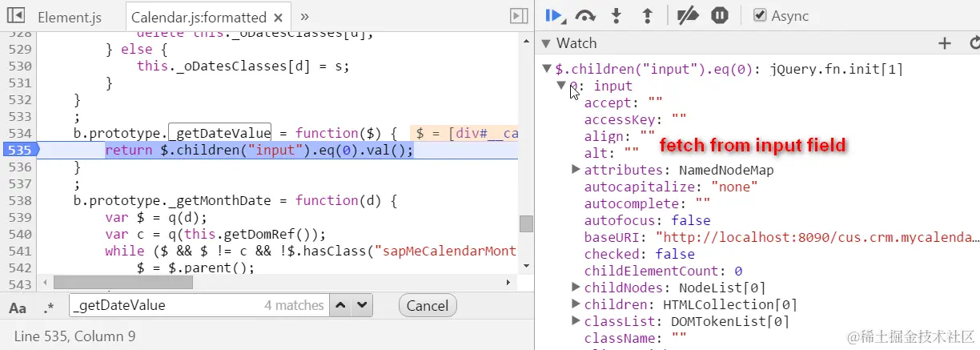This screenshot has width=980, height=350.
Task: Click the 'Line 535, Column 9' status text
Action: (74, 336)
